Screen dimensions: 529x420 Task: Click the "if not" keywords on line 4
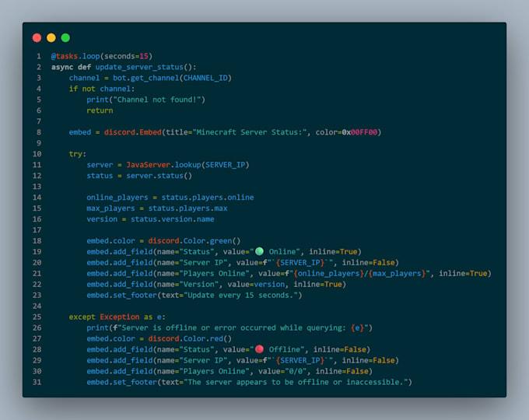(82, 89)
